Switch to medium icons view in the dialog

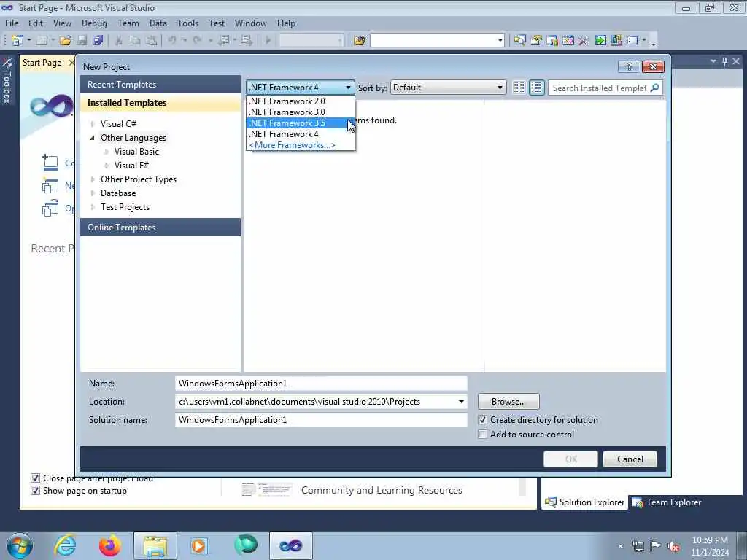coord(536,87)
